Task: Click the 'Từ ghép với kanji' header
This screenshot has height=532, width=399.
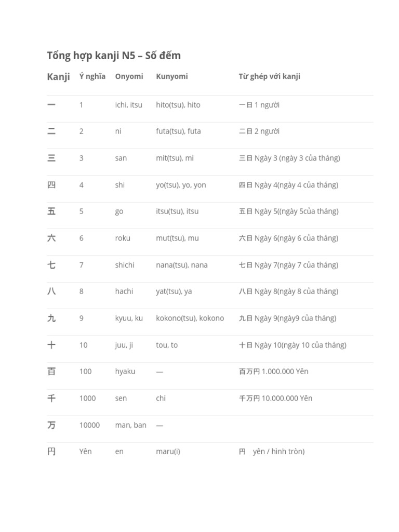Action: pos(269,76)
